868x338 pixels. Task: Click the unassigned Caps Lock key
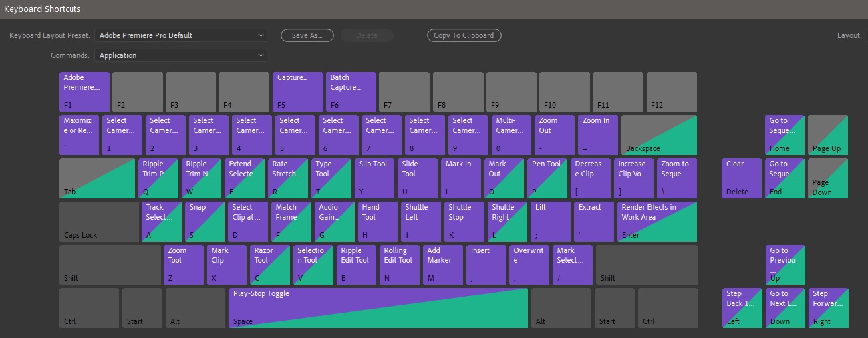[x=98, y=221]
